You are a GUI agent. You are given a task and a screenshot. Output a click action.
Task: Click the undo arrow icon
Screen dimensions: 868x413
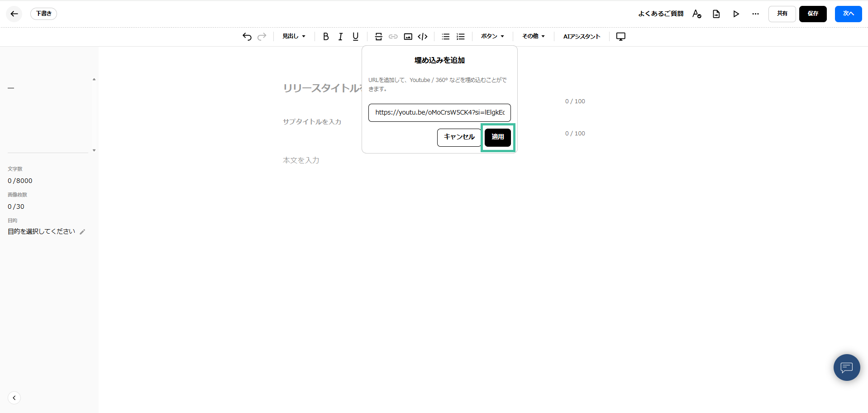(x=247, y=37)
